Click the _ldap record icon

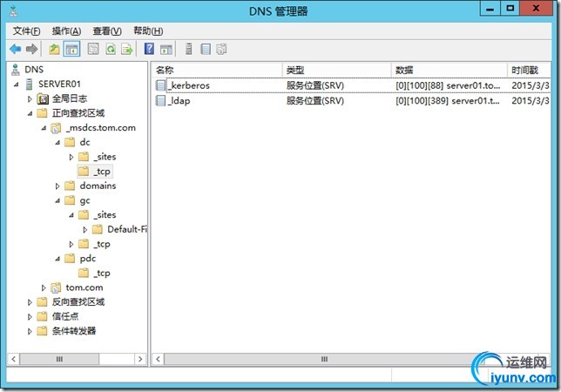tap(161, 100)
